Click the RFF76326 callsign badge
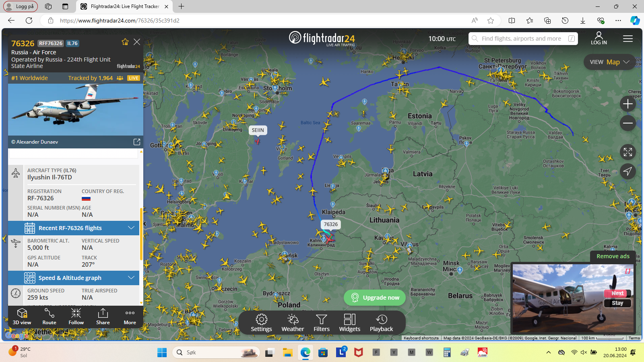 click(51, 43)
